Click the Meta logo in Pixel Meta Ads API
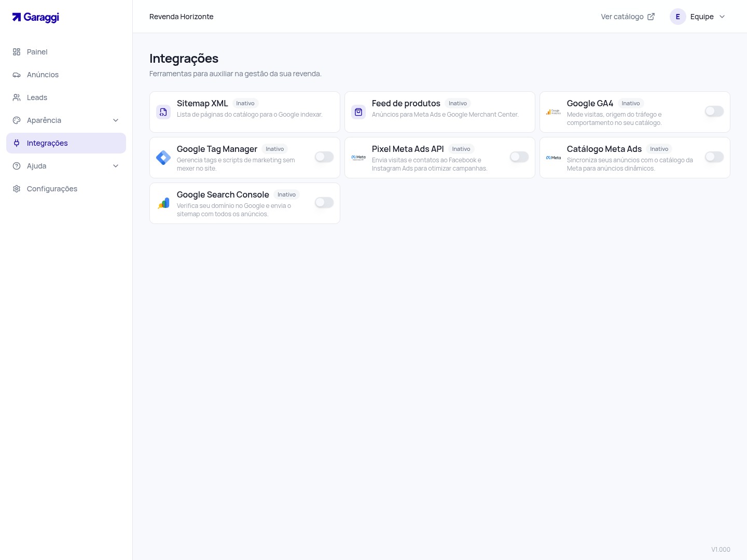This screenshot has height=560, width=747. tap(358, 158)
